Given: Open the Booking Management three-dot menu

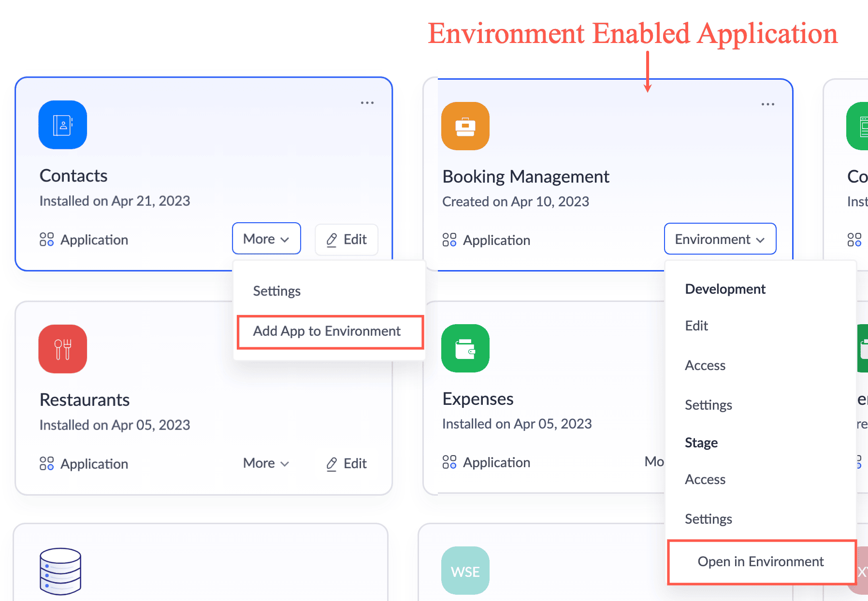Looking at the screenshot, I should (767, 104).
